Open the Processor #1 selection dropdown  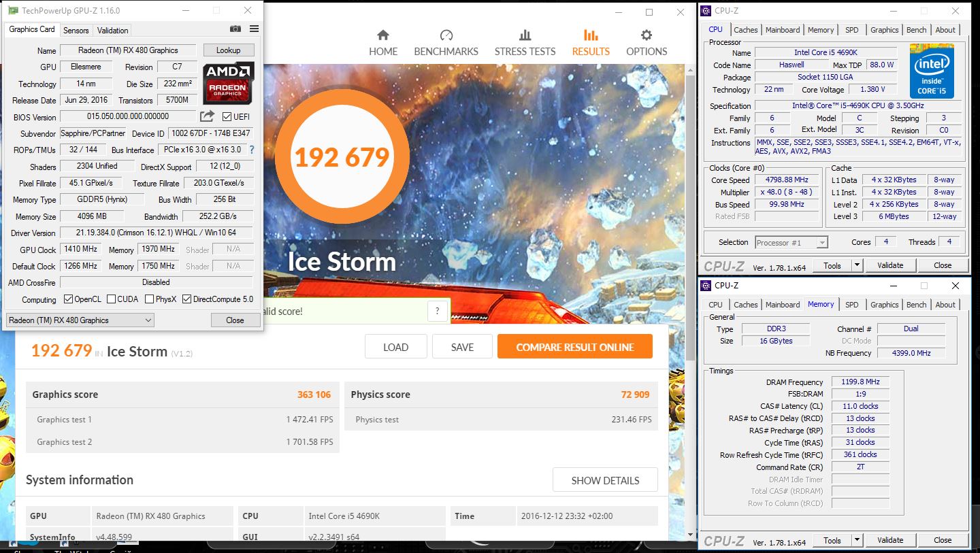click(x=791, y=242)
